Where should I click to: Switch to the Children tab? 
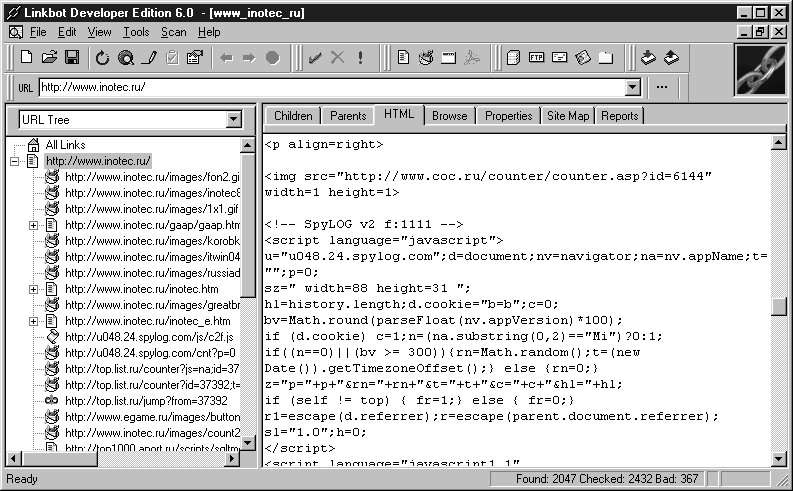click(x=293, y=116)
